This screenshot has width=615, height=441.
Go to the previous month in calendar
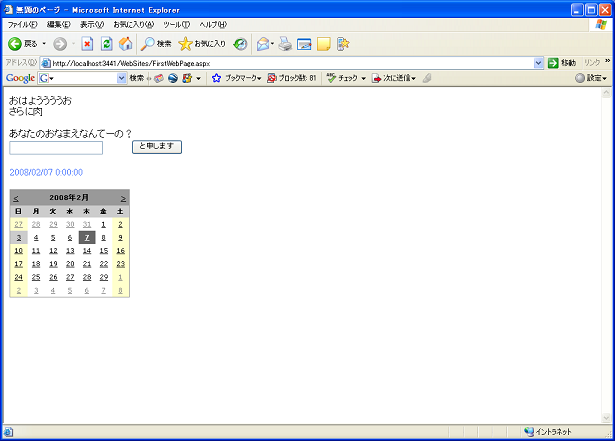click(x=16, y=198)
